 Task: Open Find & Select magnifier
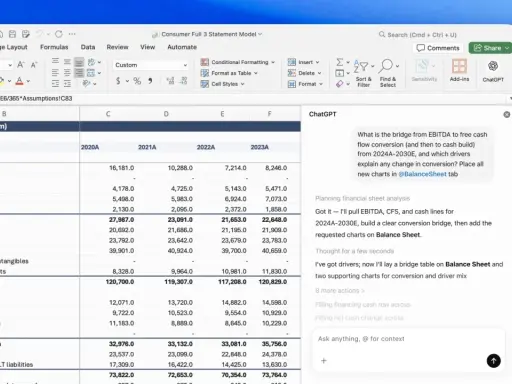click(388, 73)
